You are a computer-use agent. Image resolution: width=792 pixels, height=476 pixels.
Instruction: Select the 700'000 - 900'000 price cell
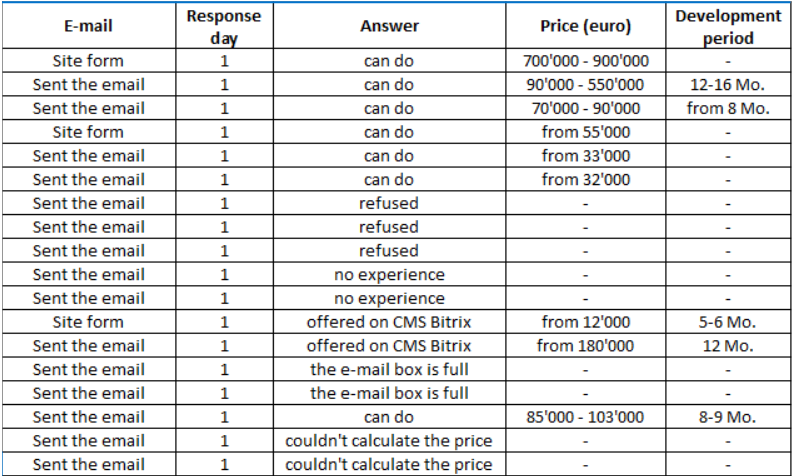pos(585,61)
